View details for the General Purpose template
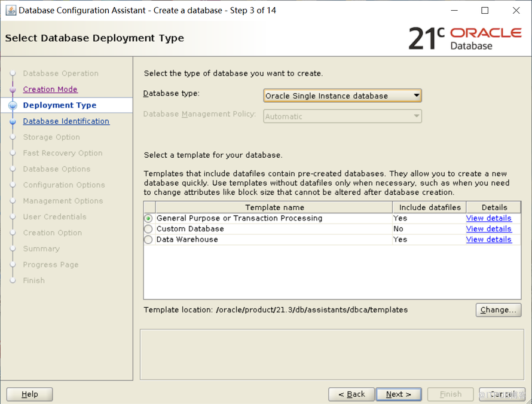 pyautogui.click(x=488, y=219)
